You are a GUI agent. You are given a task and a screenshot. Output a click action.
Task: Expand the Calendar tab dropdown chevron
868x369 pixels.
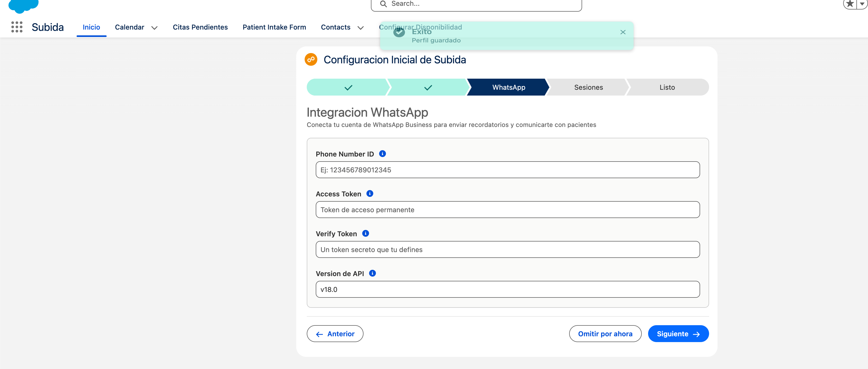[154, 28]
